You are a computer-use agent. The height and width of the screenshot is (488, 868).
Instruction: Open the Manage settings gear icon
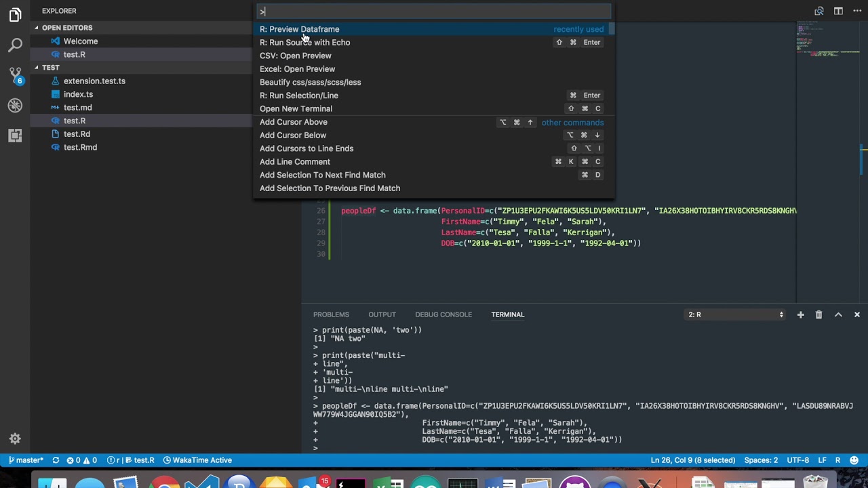coord(15,439)
